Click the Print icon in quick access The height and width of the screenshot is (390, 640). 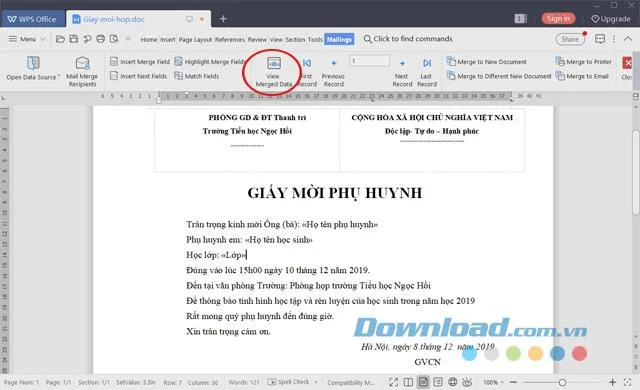click(100, 39)
